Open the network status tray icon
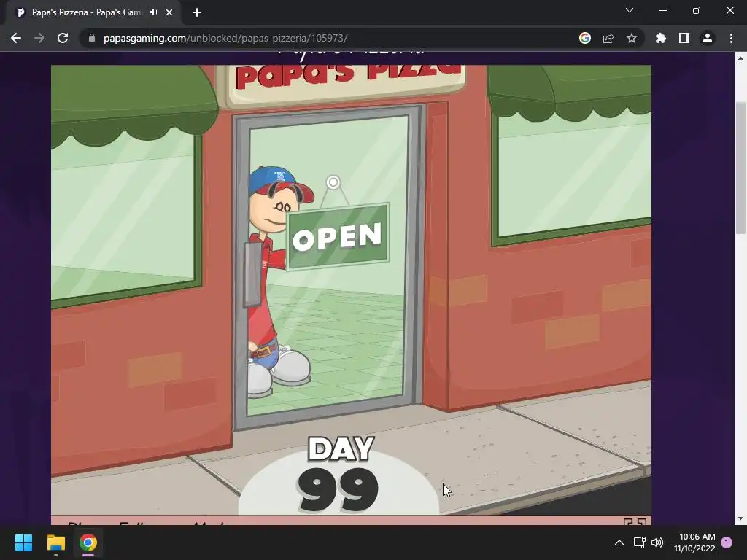 click(x=639, y=542)
